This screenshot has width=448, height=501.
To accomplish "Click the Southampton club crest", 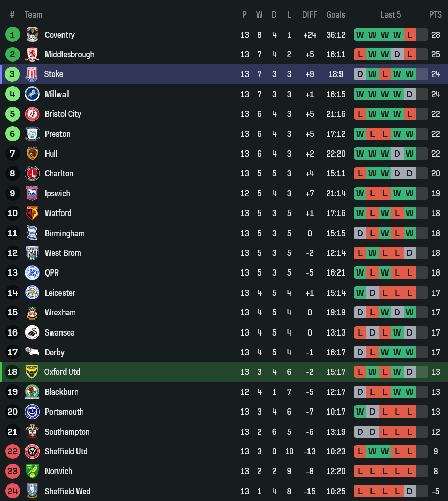I will click(32, 432).
